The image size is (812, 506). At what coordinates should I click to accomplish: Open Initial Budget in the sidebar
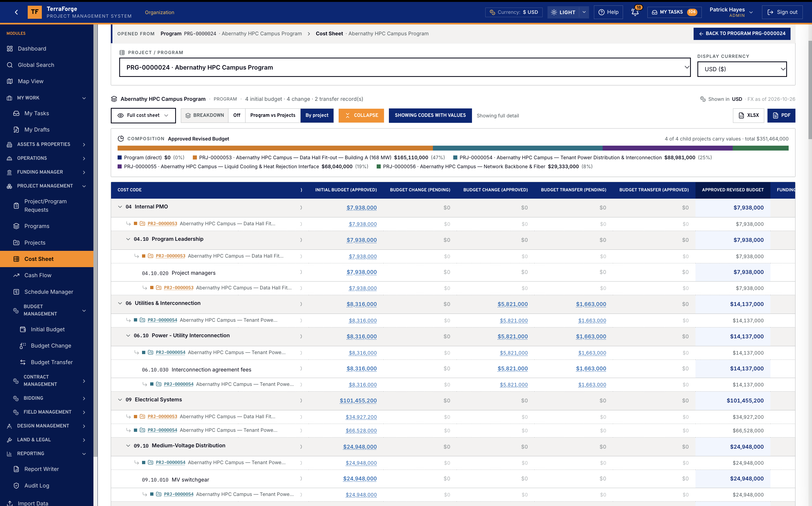coord(46,329)
